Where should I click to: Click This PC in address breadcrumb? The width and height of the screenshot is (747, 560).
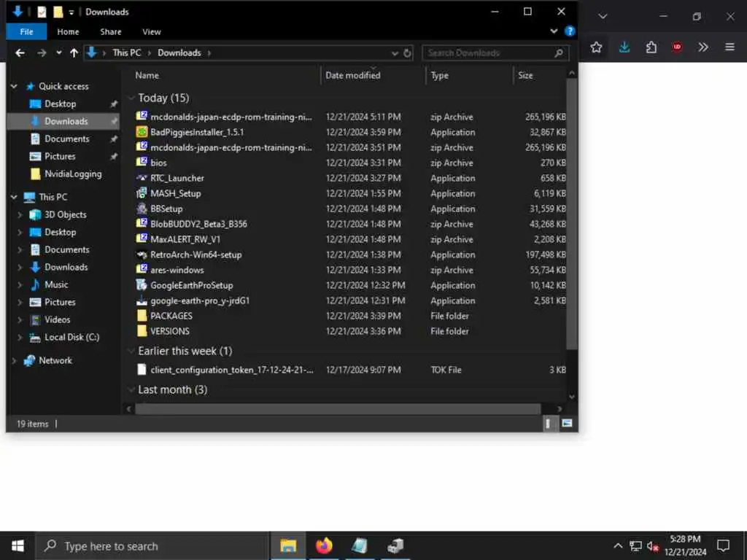pos(127,52)
